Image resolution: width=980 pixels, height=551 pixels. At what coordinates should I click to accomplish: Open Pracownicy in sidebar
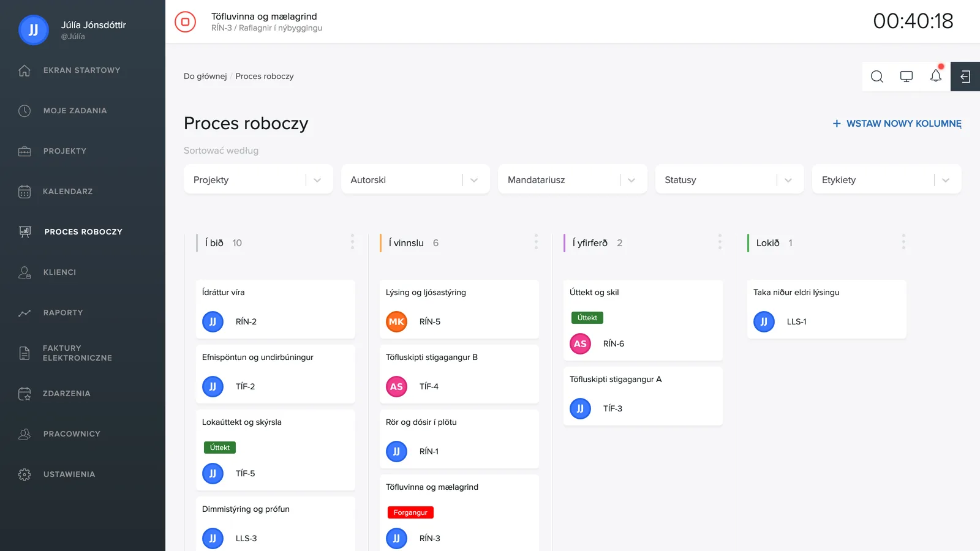coord(72,434)
